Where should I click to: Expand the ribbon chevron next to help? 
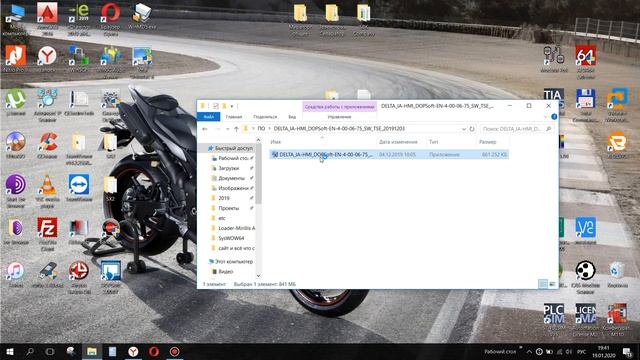(x=545, y=117)
